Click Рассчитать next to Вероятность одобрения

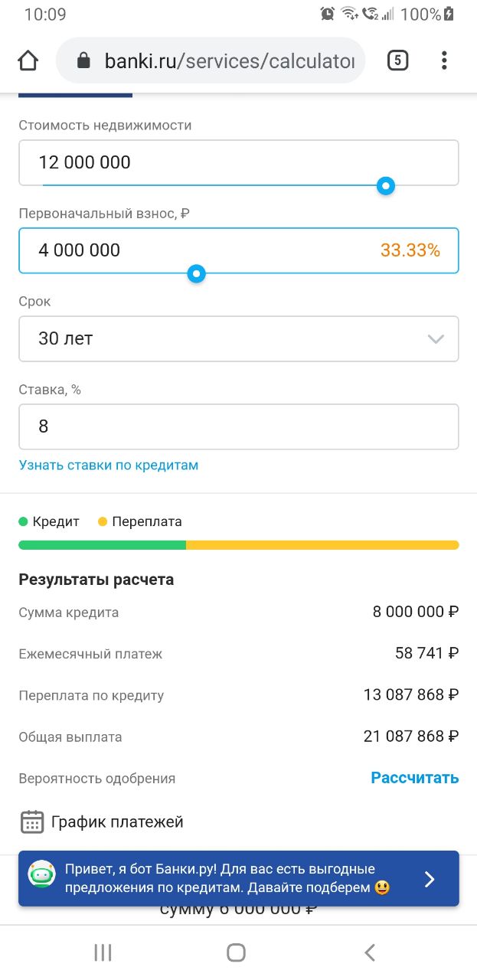coord(415,778)
